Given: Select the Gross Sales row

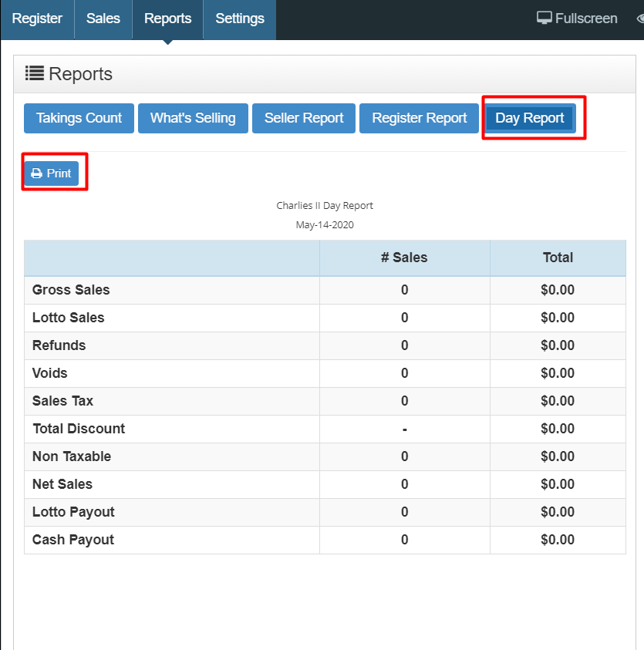Looking at the screenshot, I should tap(325, 290).
